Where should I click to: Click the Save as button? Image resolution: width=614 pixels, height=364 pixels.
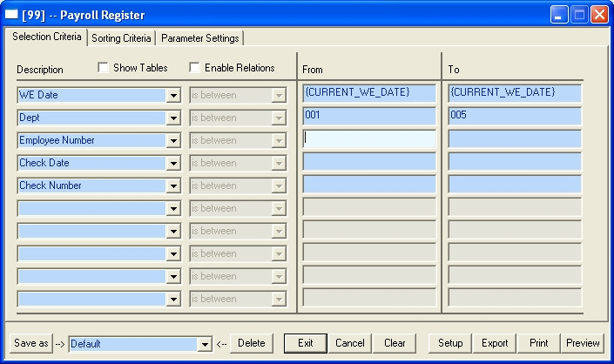coord(31,343)
